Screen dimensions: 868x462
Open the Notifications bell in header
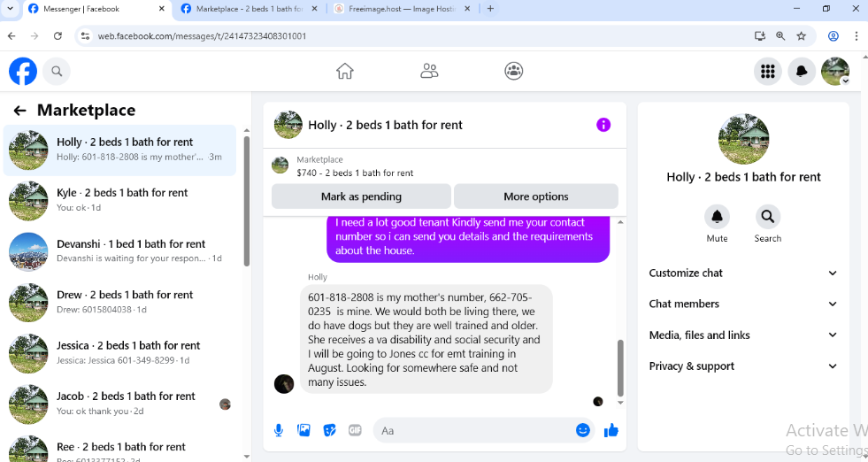coord(801,71)
